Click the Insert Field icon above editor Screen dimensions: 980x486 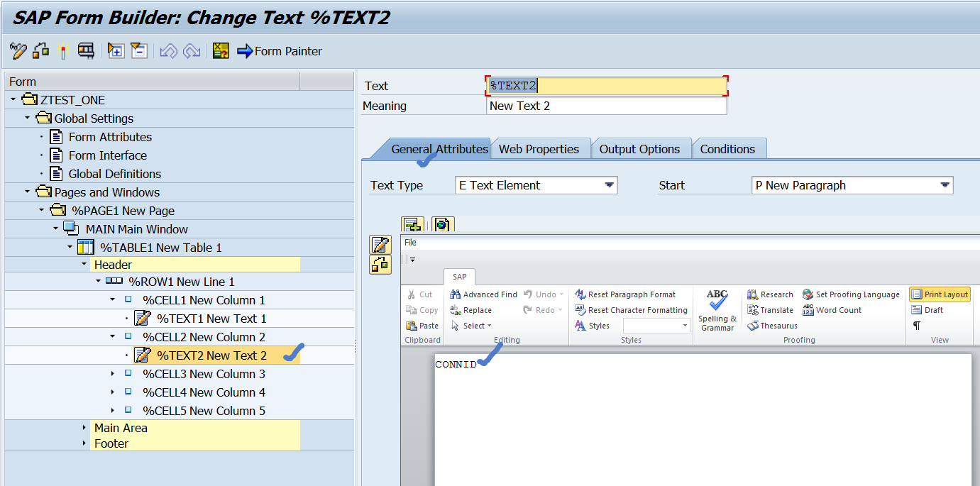[412, 225]
